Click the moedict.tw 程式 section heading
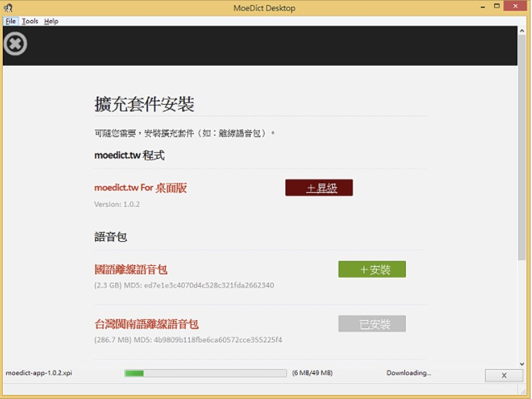Viewport: 532px width, 399px height. (x=130, y=155)
